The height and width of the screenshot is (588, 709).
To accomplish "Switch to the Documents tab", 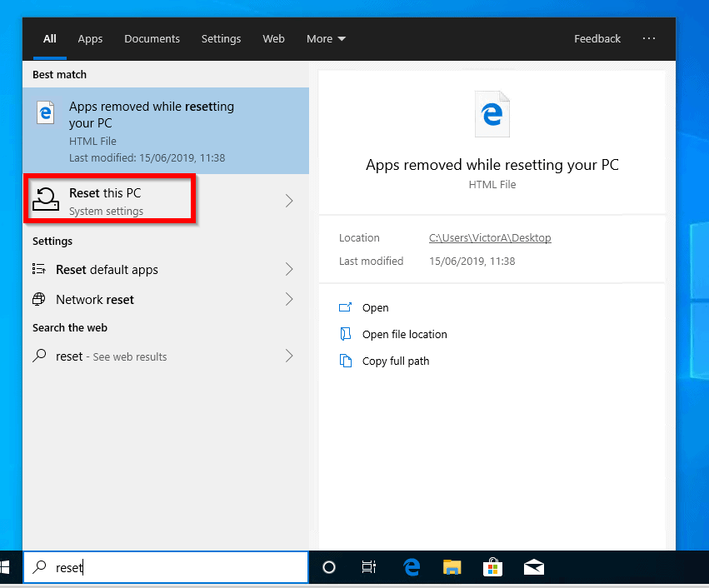I will [x=152, y=39].
